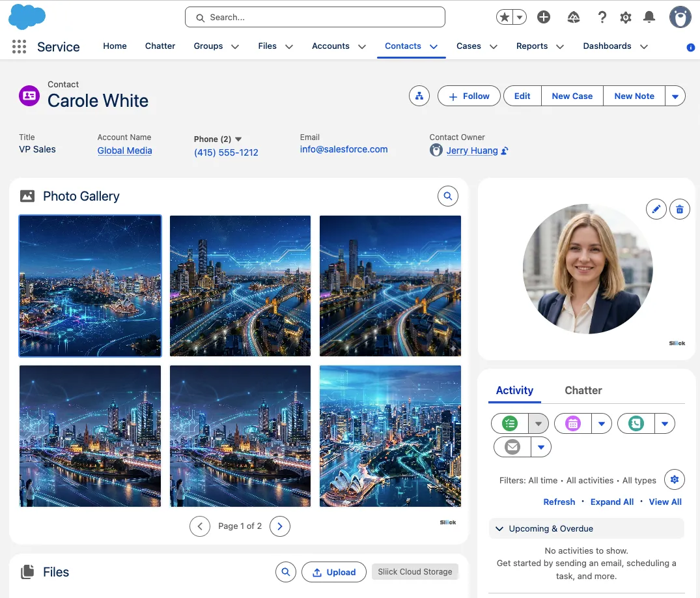Open activity timeline settings gear
This screenshot has height=598, width=700.
pyautogui.click(x=675, y=480)
